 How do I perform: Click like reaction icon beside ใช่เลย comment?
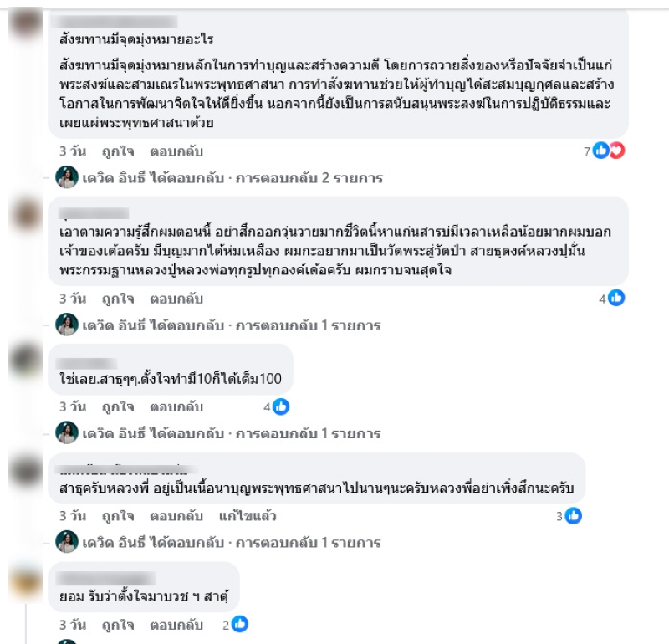tap(281, 406)
